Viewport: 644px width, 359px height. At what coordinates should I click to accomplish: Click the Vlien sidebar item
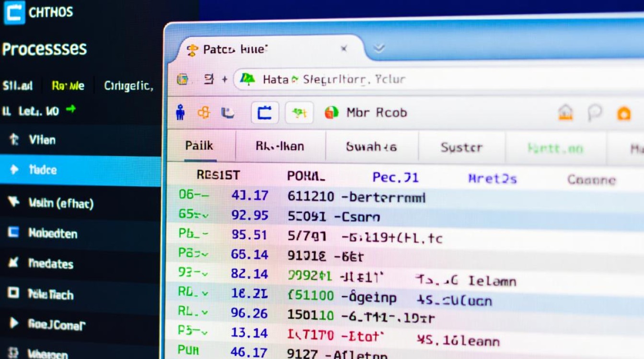(42, 140)
